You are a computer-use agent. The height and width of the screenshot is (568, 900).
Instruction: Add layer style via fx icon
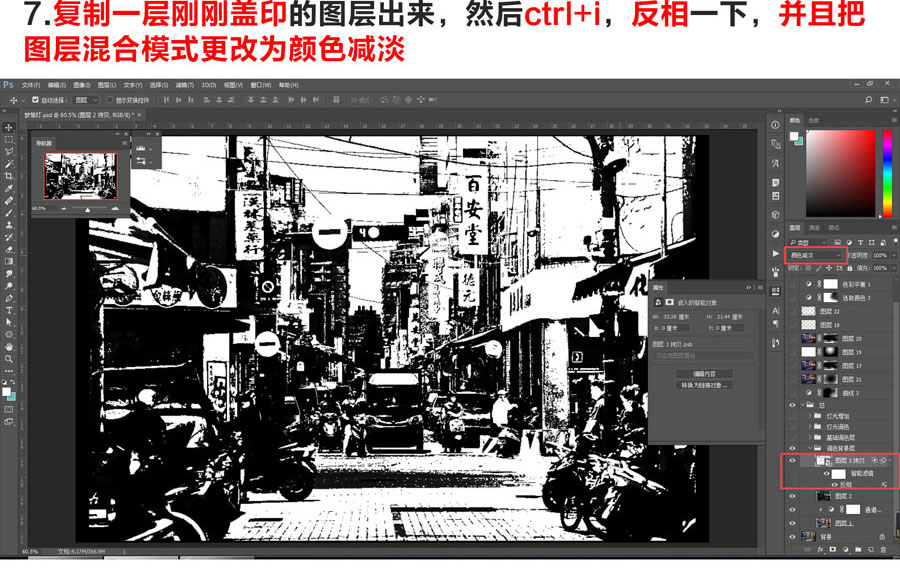[x=820, y=550]
